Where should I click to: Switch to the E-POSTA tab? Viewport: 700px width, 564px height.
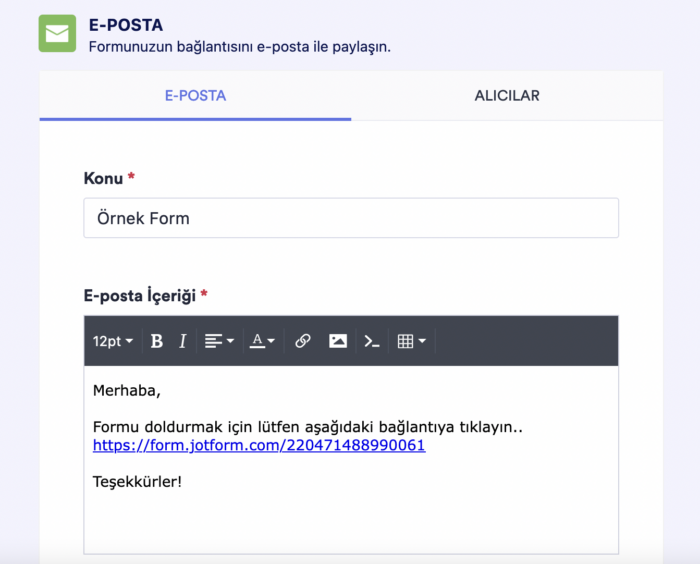(x=195, y=96)
